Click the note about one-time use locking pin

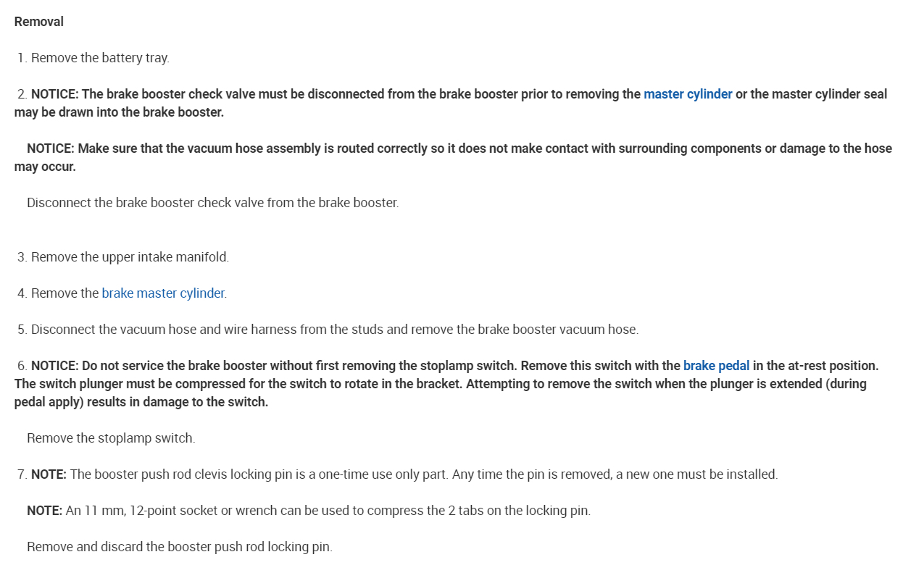tap(423, 474)
